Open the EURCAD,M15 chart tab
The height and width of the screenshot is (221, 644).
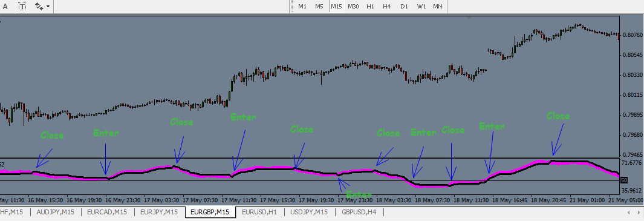pos(107,212)
